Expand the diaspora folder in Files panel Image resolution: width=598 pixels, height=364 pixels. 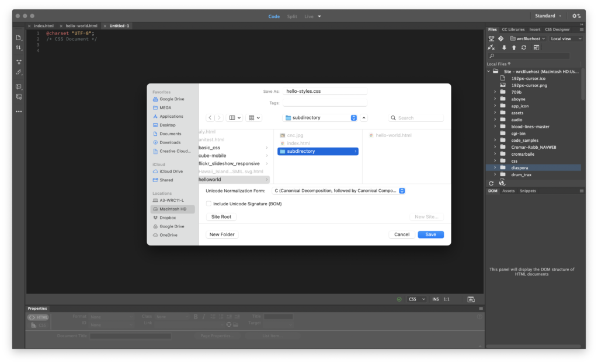tap(495, 167)
